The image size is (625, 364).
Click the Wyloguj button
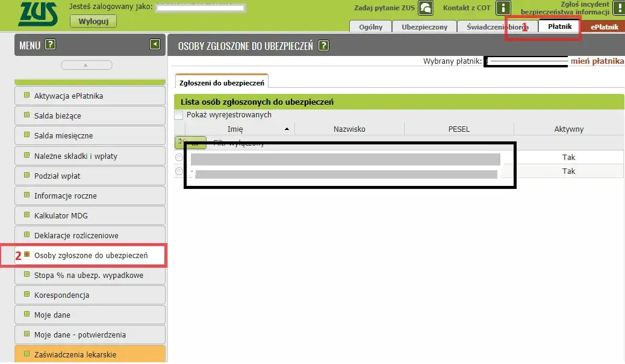93,21
